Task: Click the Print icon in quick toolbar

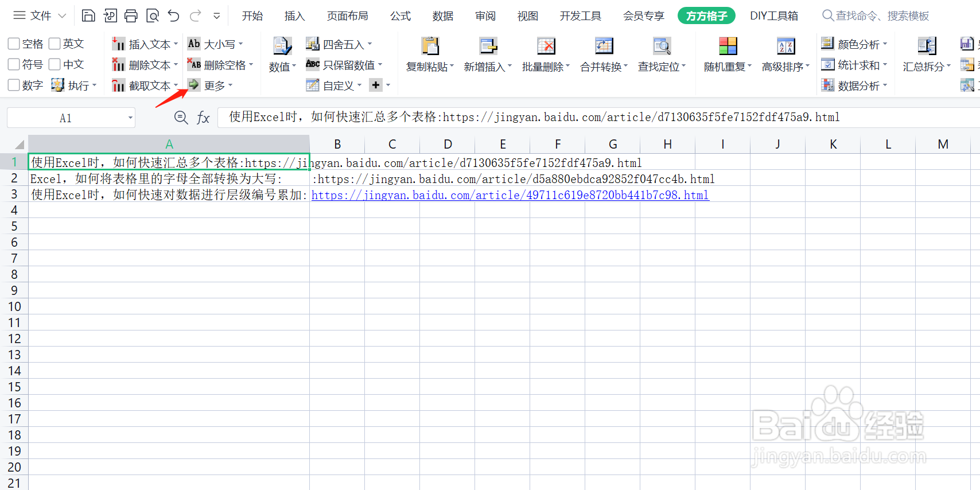Action: coord(131,15)
